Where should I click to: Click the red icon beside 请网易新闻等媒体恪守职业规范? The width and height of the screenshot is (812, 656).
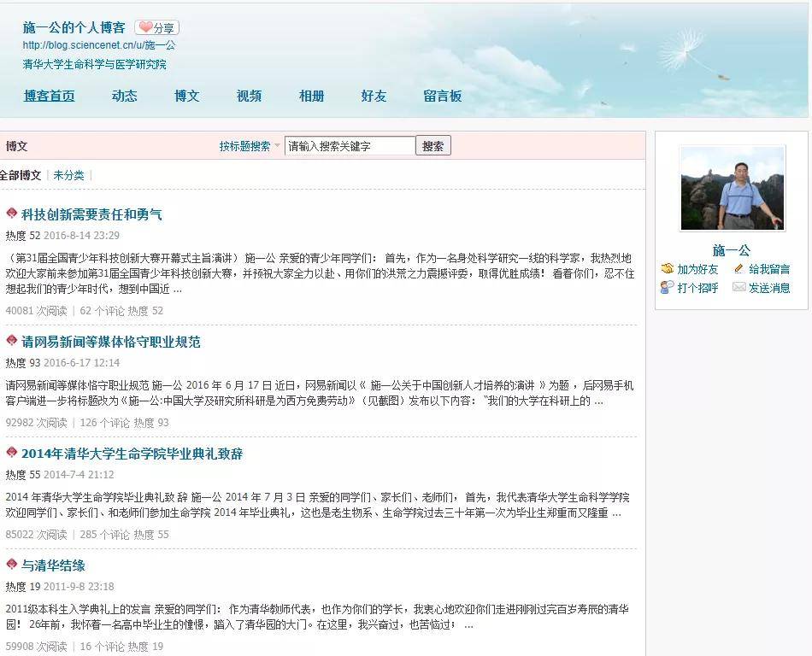[11, 340]
